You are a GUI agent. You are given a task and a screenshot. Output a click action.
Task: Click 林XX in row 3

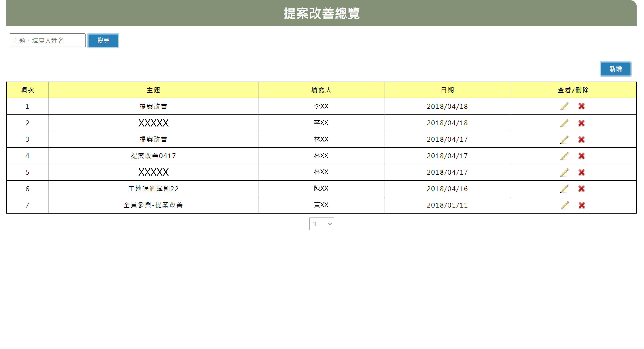(x=321, y=139)
